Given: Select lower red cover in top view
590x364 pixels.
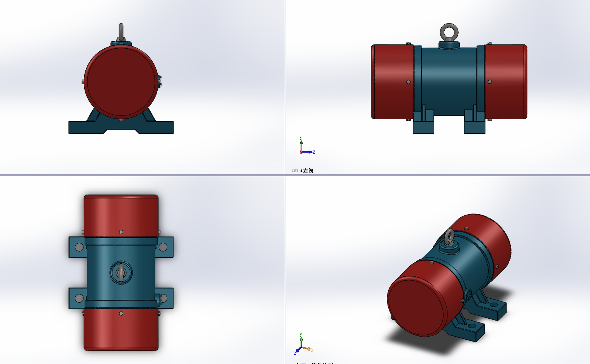Looking at the screenshot, I should click(121, 329).
